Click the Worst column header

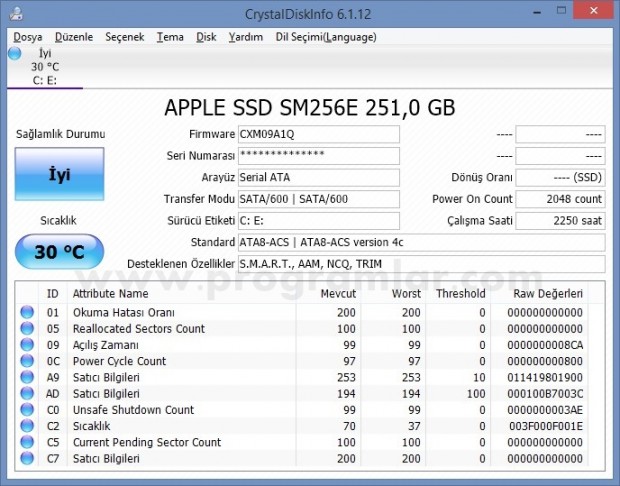click(x=393, y=293)
